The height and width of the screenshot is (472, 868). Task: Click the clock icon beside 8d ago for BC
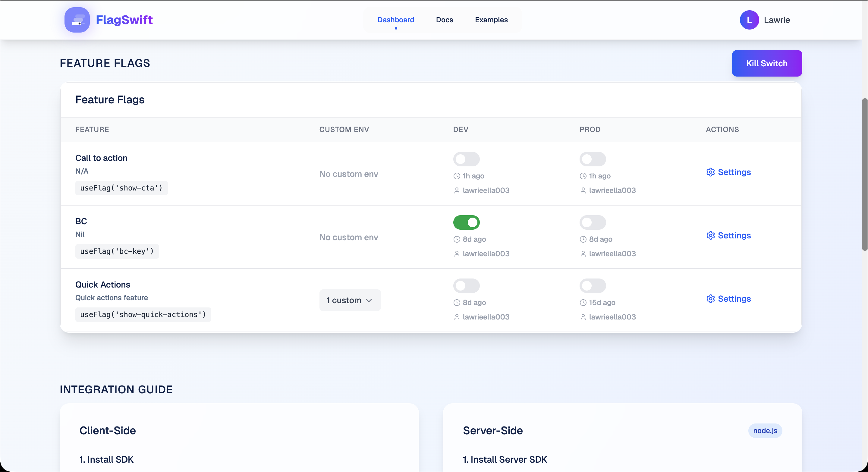click(x=457, y=239)
